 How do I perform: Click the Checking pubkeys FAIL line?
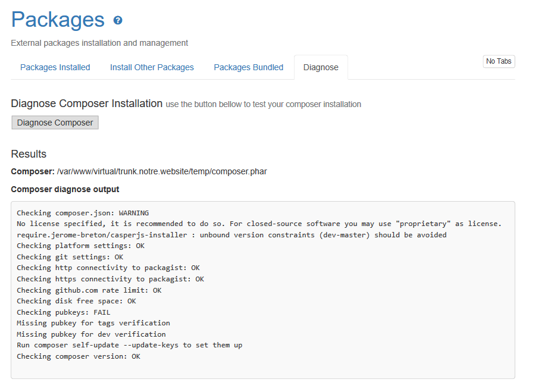point(64,312)
